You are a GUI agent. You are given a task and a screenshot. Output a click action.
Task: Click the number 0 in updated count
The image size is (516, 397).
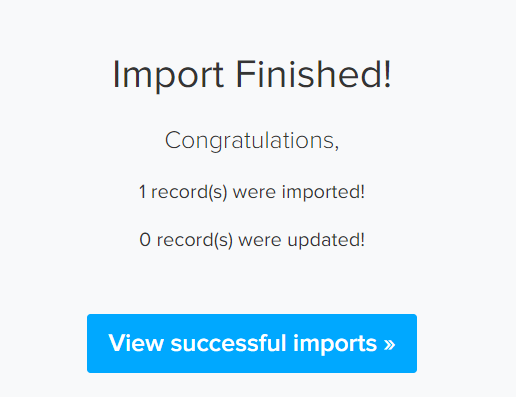pyautogui.click(x=145, y=240)
